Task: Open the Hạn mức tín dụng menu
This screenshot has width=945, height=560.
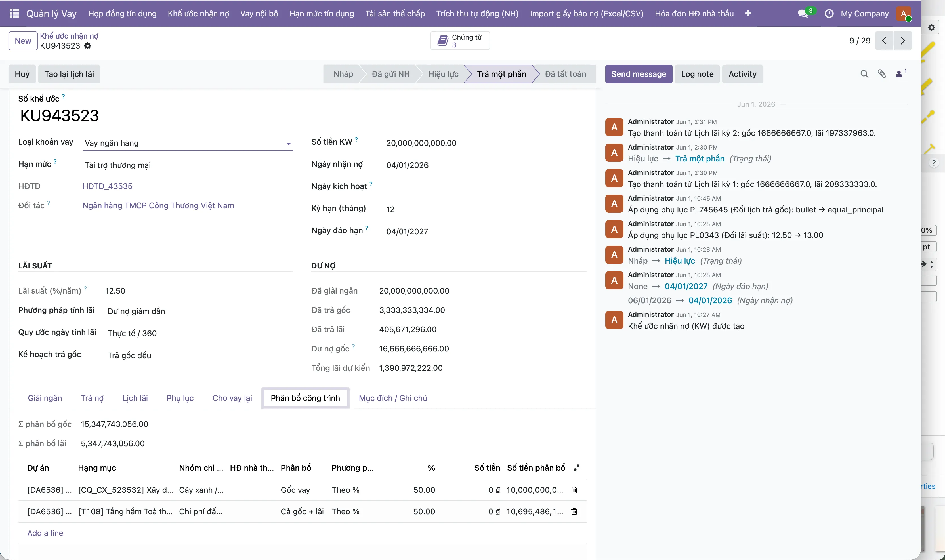Action: (x=322, y=14)
